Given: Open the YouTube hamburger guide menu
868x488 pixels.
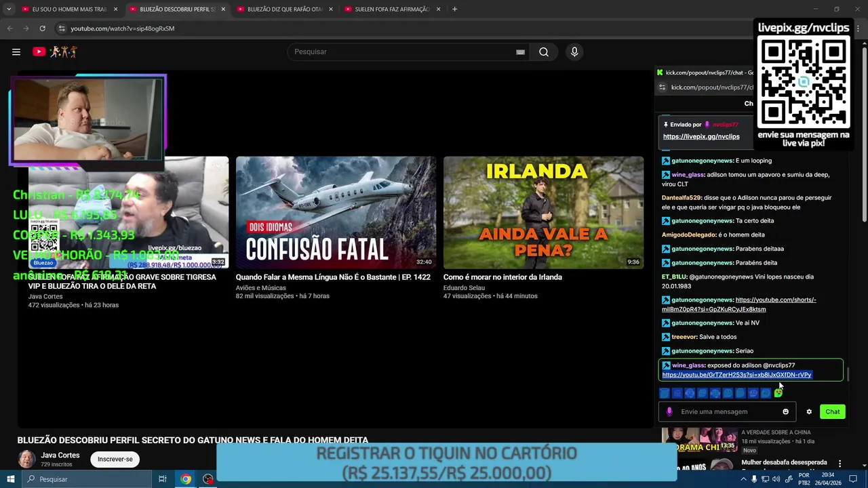Looking at the screenshot, I should click(x=16, y=52).
